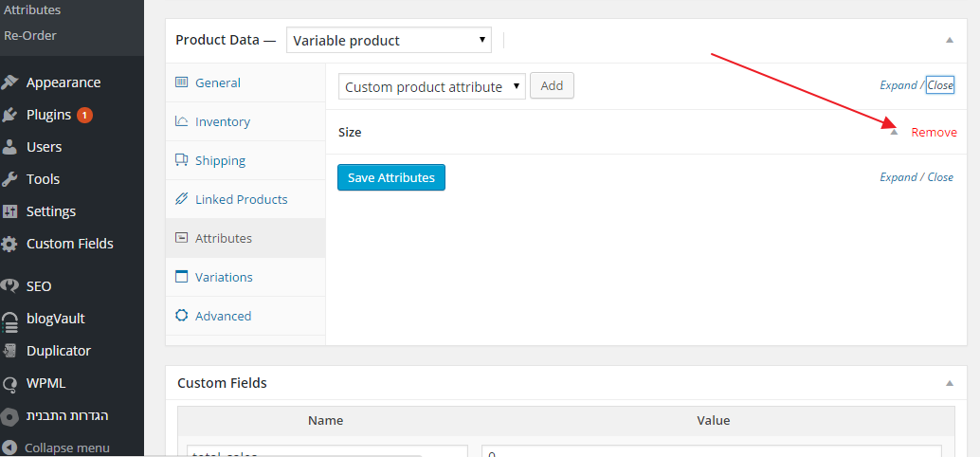The width and height of the screenshot is (980, 457).
Task: Click the Appearance paintbrush icon in sidebar
Action: click(x=10, y=82)
